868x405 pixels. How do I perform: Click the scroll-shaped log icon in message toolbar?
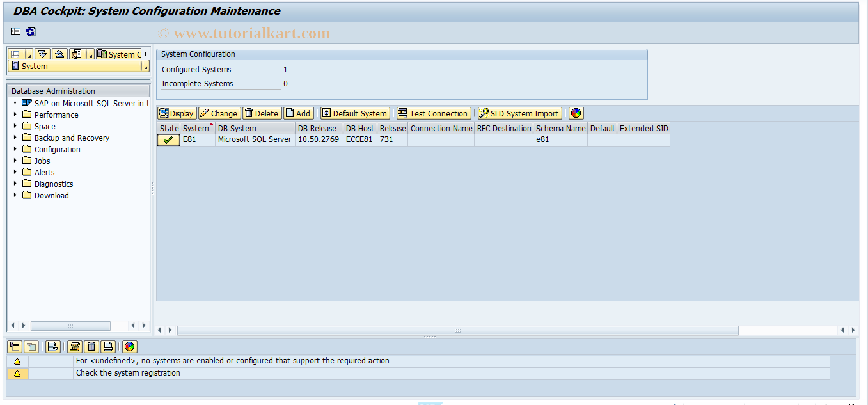coord(75,347)
